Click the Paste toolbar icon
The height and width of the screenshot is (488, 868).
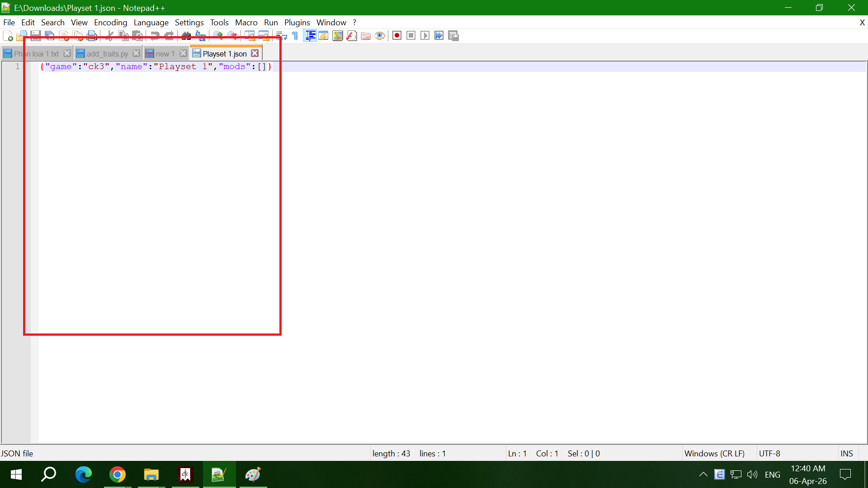tap(137, 36)
